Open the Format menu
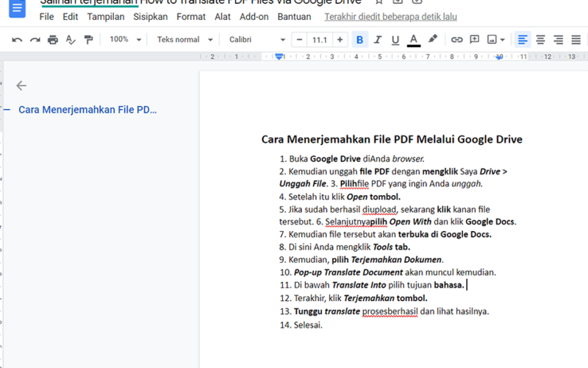Viewport: 588px width, 368px height. 191,17
